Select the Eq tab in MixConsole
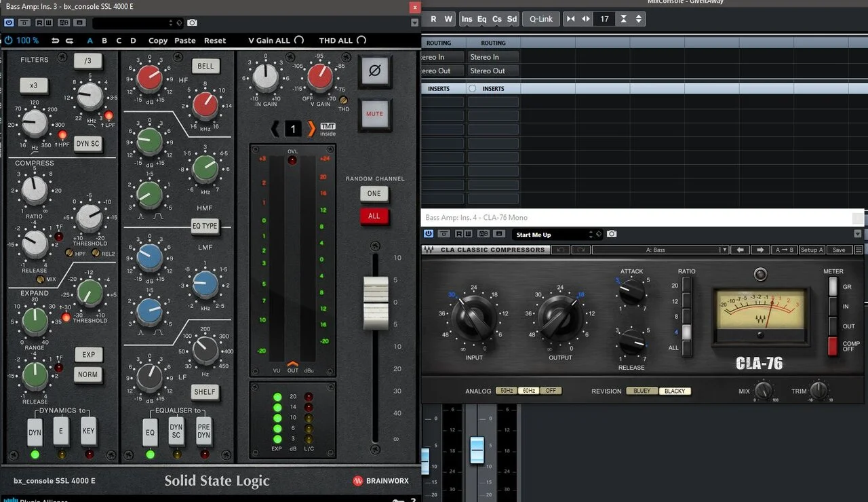Screen dimensions: 868x502 tap(481, 19)
